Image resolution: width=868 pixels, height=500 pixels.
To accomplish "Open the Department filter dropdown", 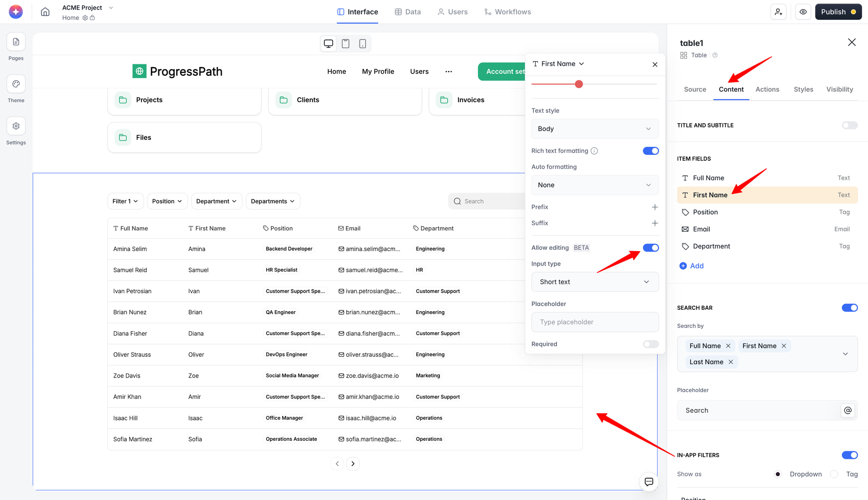I will point(217,201).
